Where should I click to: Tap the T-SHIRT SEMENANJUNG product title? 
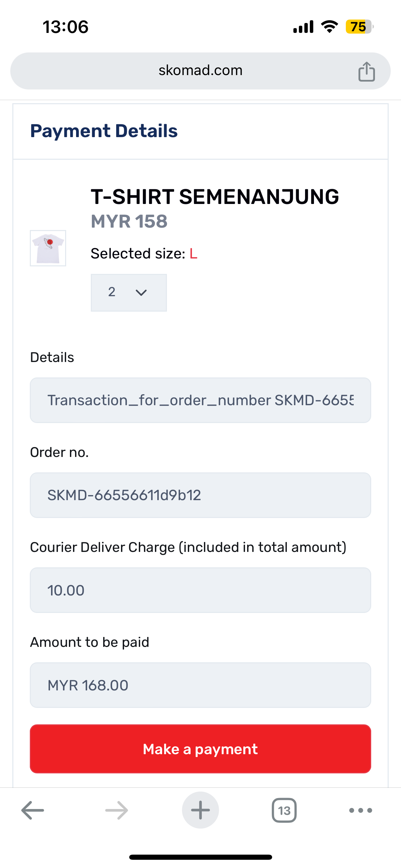215,197
